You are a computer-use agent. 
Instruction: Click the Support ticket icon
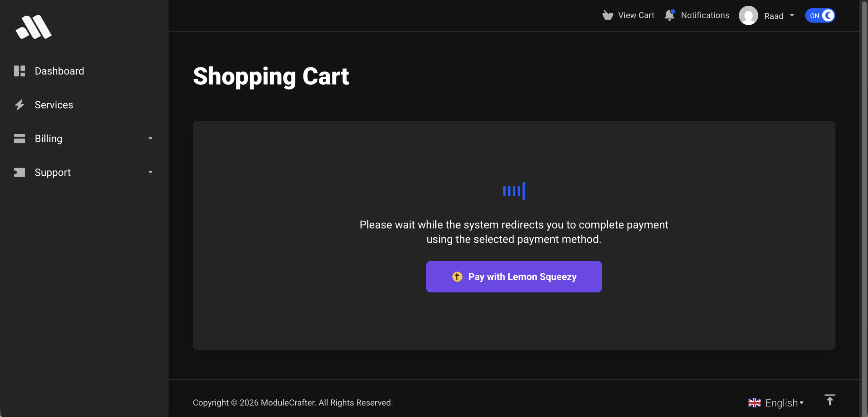pyautogui.click(x=20, y=172)
